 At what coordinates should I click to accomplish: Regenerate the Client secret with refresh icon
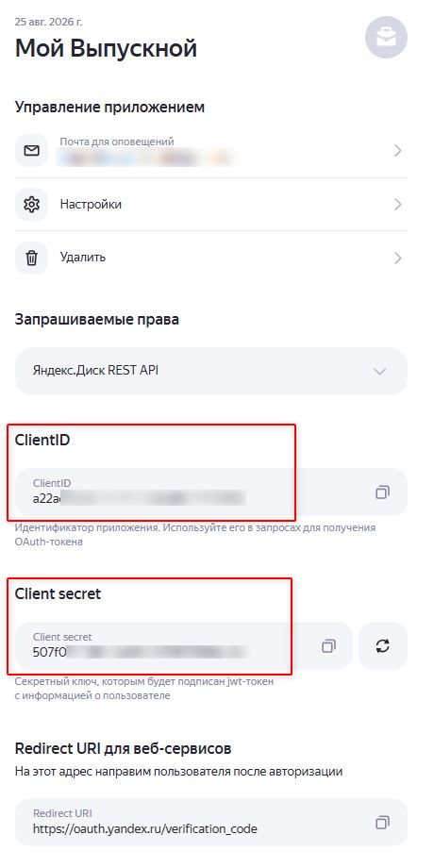(x=382, y=646)
